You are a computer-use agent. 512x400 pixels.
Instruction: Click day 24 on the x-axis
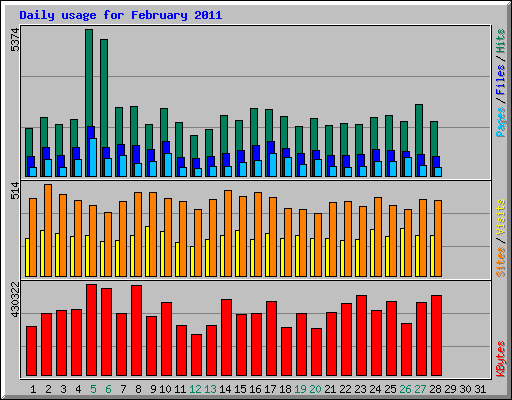click(x=375, y=389)
